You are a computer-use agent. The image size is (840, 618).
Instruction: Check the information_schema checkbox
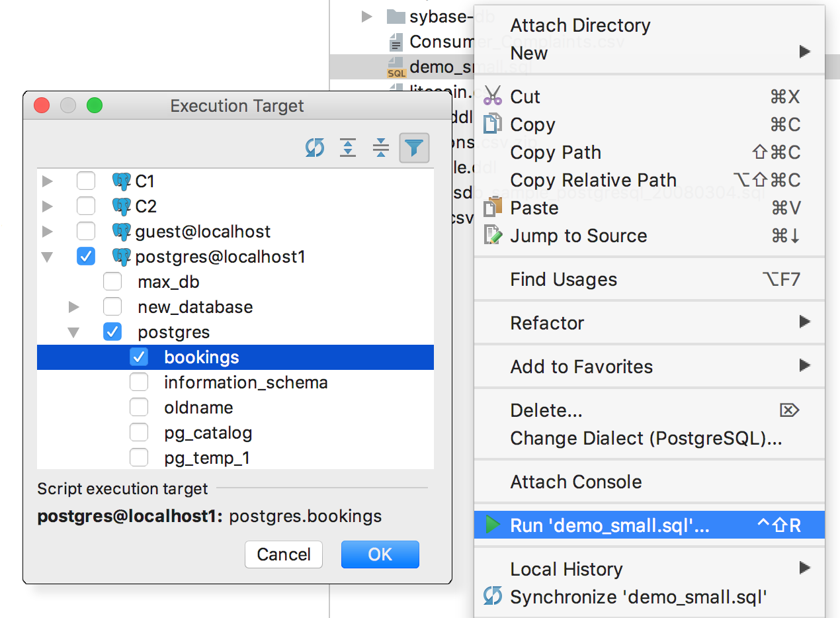pyautogui.click(x=139, y=382)
